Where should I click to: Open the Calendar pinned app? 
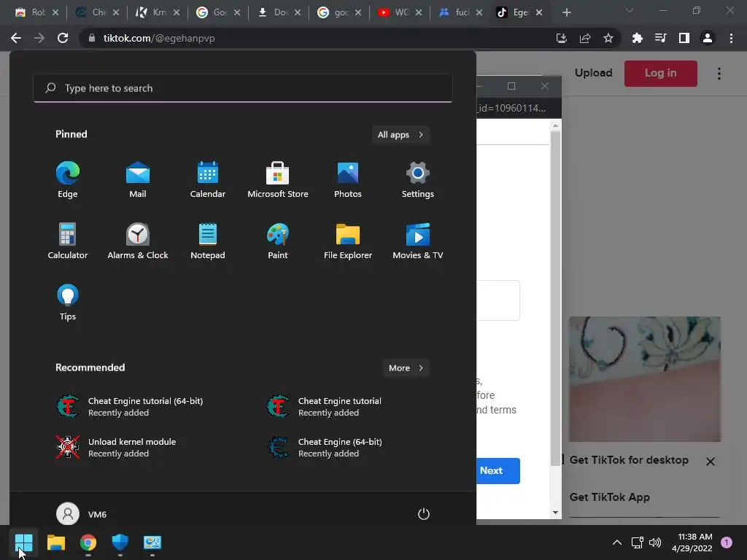point(208,179)
